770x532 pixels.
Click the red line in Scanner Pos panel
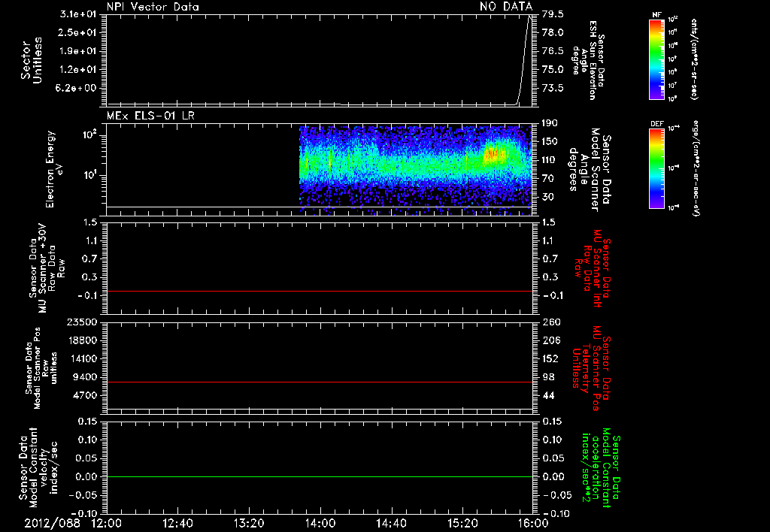tap(320, 382)
